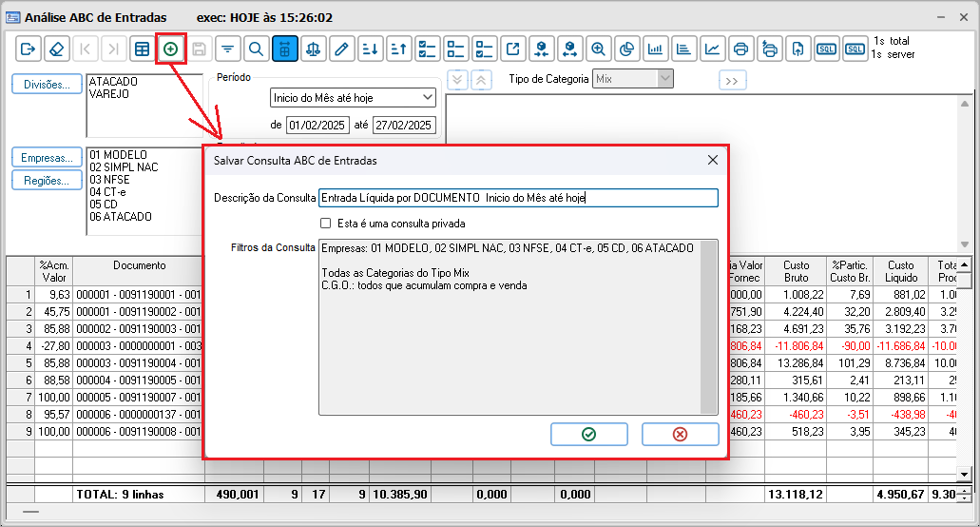Click the 'Custo Bruto' column header

[x=797, y=271]
